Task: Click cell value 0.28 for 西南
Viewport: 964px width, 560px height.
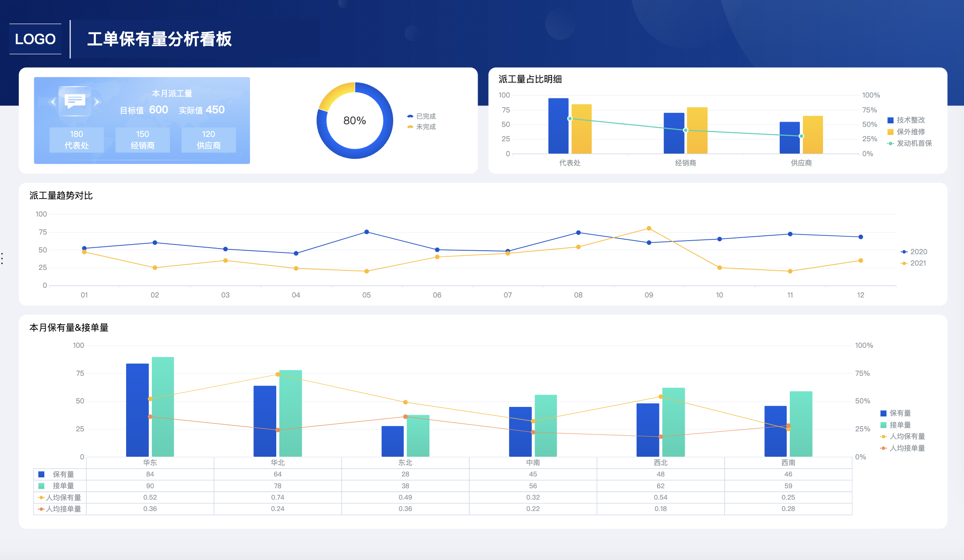Action: [x=788, y=509]
